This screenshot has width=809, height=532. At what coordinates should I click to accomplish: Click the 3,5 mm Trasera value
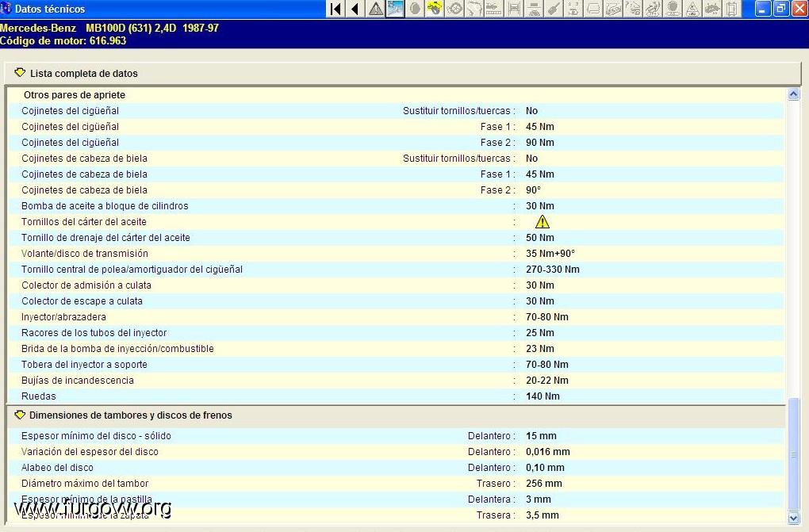pos(543,515)
